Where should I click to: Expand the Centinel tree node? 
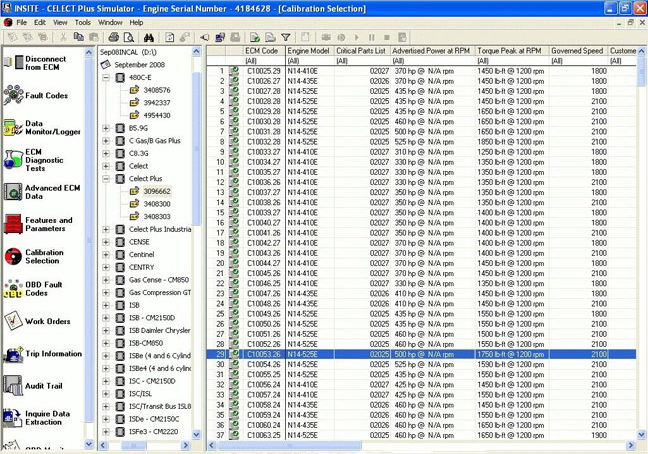[106, 254]
